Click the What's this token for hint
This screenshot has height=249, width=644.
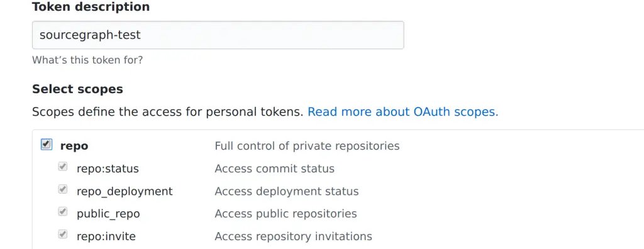click(87, 60)
